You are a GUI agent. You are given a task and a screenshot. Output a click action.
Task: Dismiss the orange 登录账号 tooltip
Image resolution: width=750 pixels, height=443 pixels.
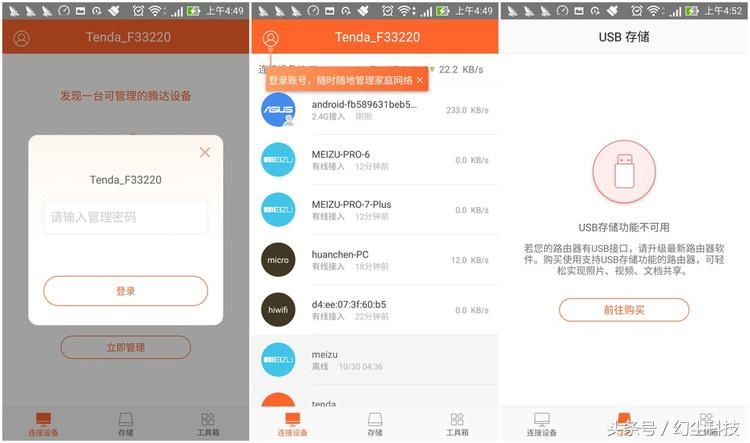pyautogui.click(x=420, y=80)
